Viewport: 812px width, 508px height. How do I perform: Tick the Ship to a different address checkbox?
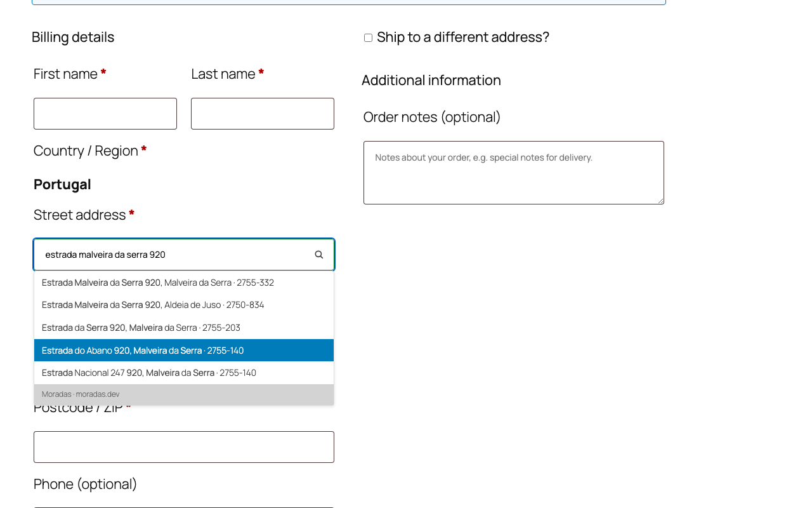coord(368,38)
